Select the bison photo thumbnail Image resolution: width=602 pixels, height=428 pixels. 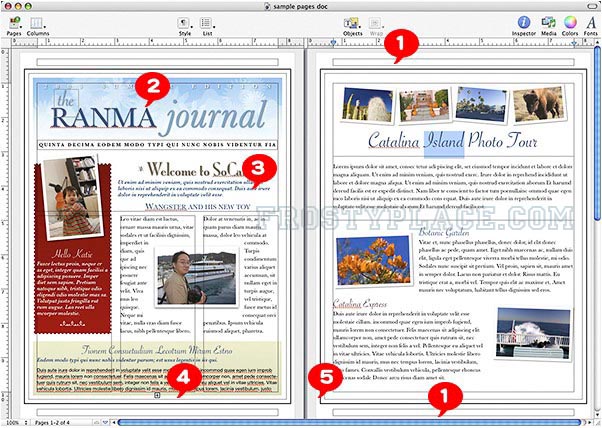pyautogui.click(x=539, y=104)
